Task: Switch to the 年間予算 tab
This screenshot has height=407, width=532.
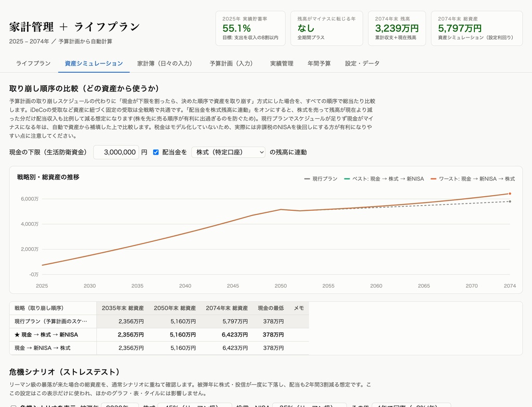Action: click(x=319, y=63)
